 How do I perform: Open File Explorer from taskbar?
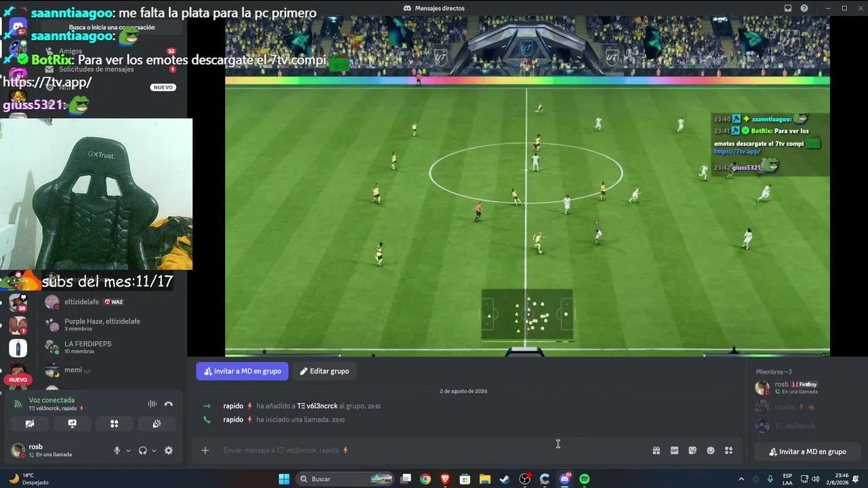[485, 479]
